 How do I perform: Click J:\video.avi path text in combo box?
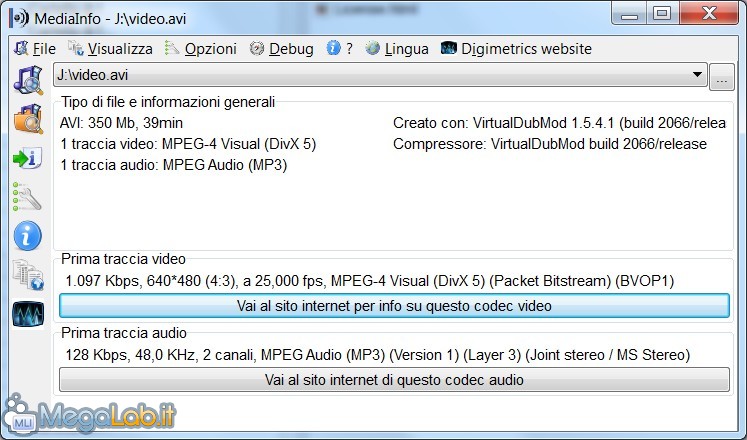coord(92,75)
